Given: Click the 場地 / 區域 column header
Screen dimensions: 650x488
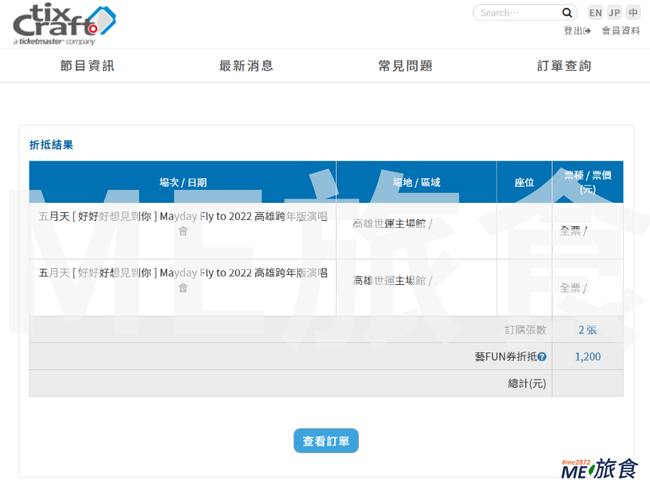Looking at the screenshot, I should pos(416,182).
